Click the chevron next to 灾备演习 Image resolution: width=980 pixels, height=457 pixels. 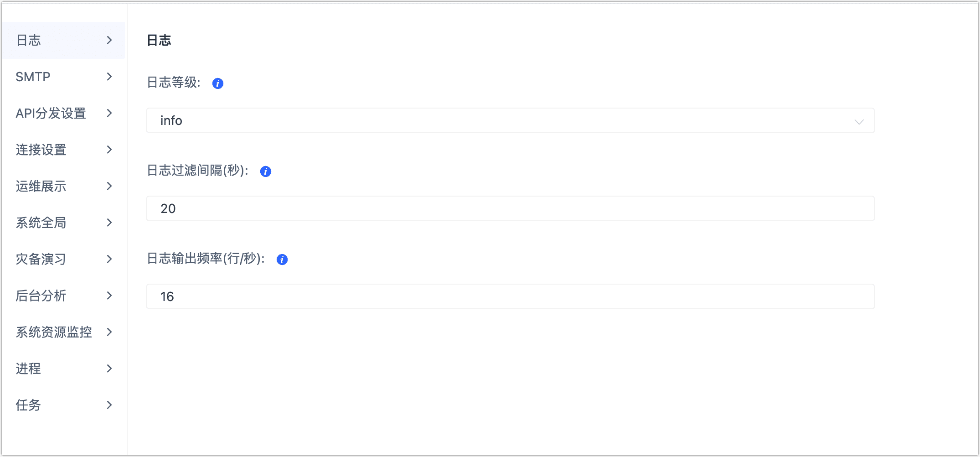tap(109, 259)
